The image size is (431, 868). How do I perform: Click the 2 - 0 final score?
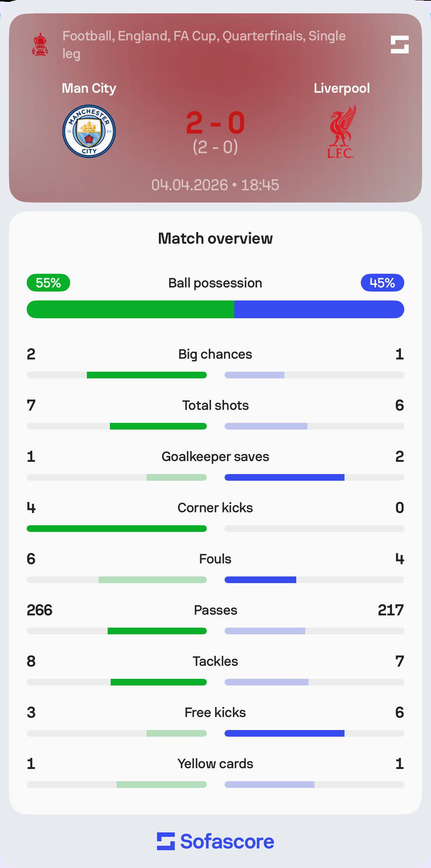tap(215, 123)
